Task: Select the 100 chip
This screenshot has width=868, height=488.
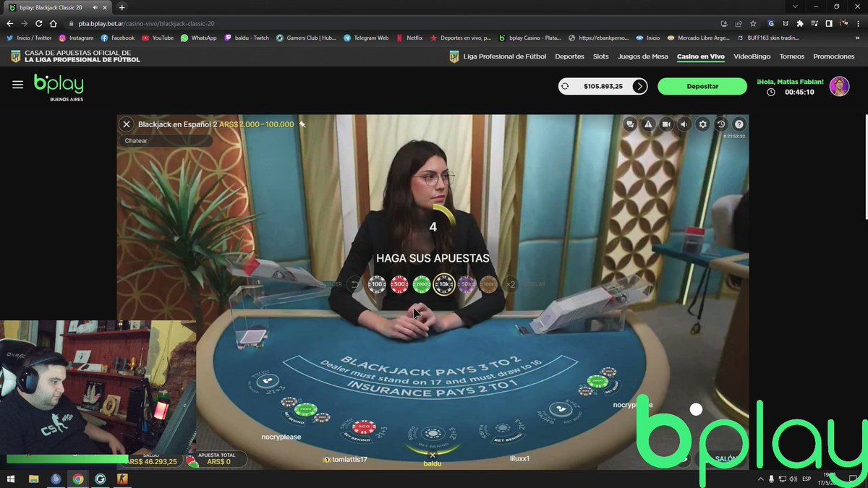Action: tap(377, 285)
